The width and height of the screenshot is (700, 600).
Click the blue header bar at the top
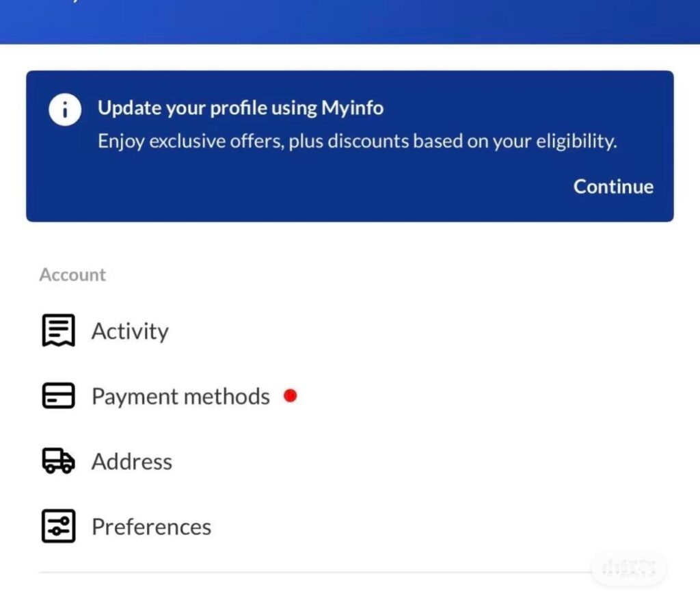(350, 21)
